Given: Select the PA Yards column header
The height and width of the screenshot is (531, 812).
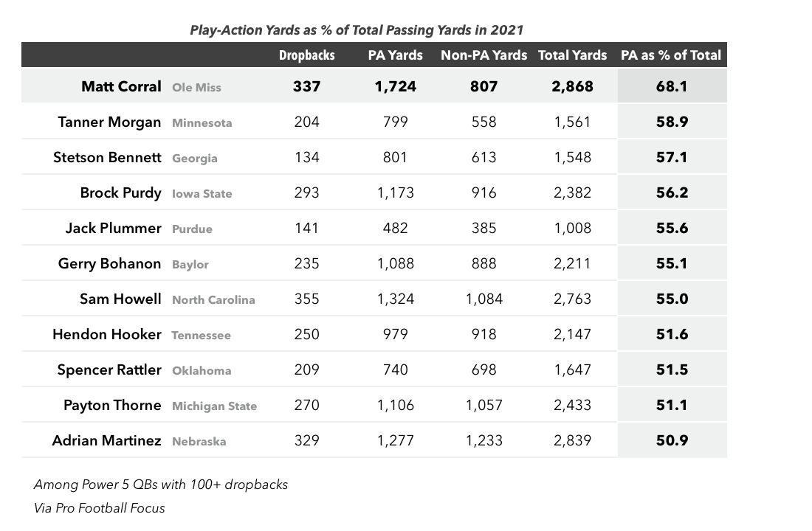Looking at the screenshot, I should (x=395, y=55).
